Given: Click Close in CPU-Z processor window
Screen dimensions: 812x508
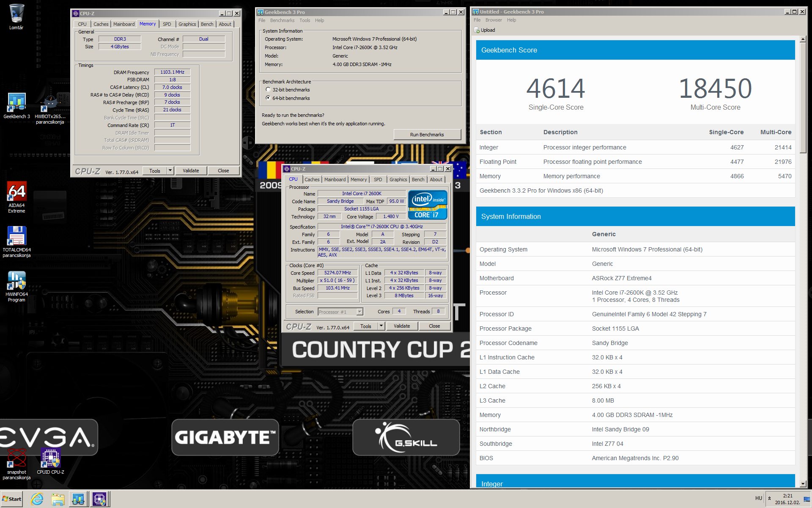Looking at the screenshot, I should click(x=434, y=326).
